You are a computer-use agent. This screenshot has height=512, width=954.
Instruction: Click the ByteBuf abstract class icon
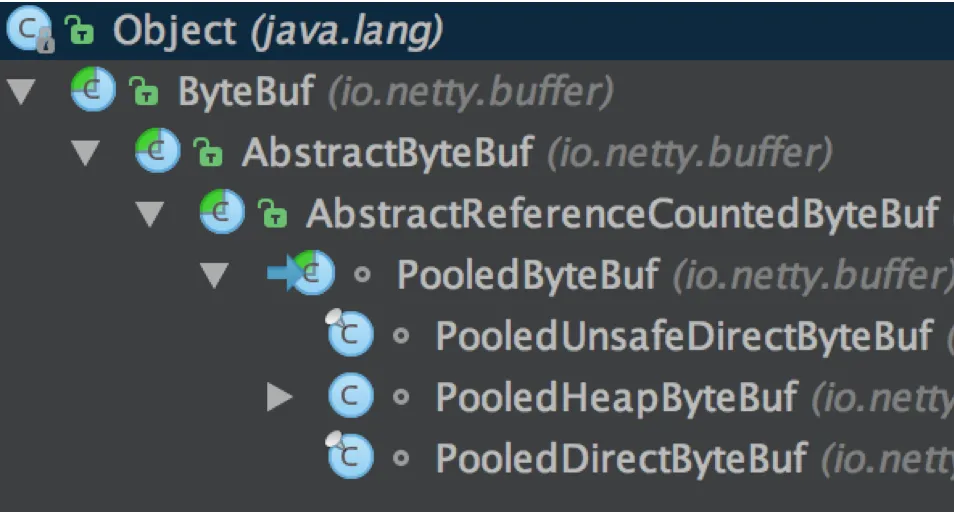coord(92,89)
